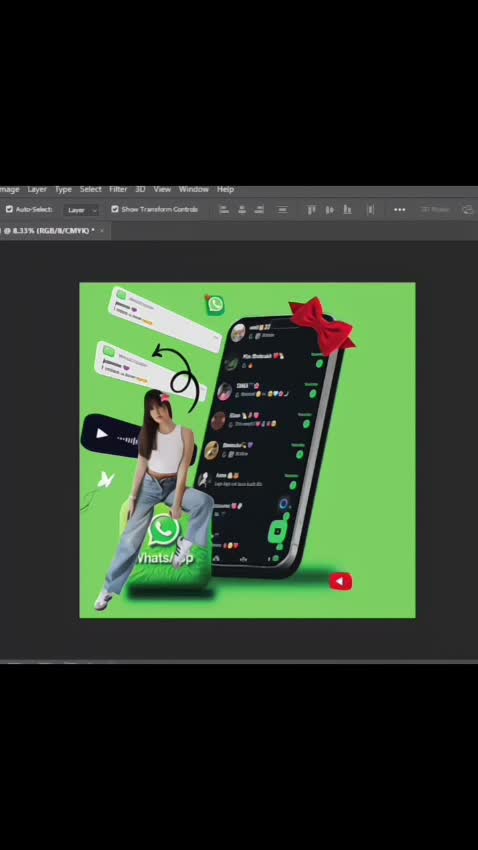
Task: Open the Type menu
Action: (x=63, y=189)
